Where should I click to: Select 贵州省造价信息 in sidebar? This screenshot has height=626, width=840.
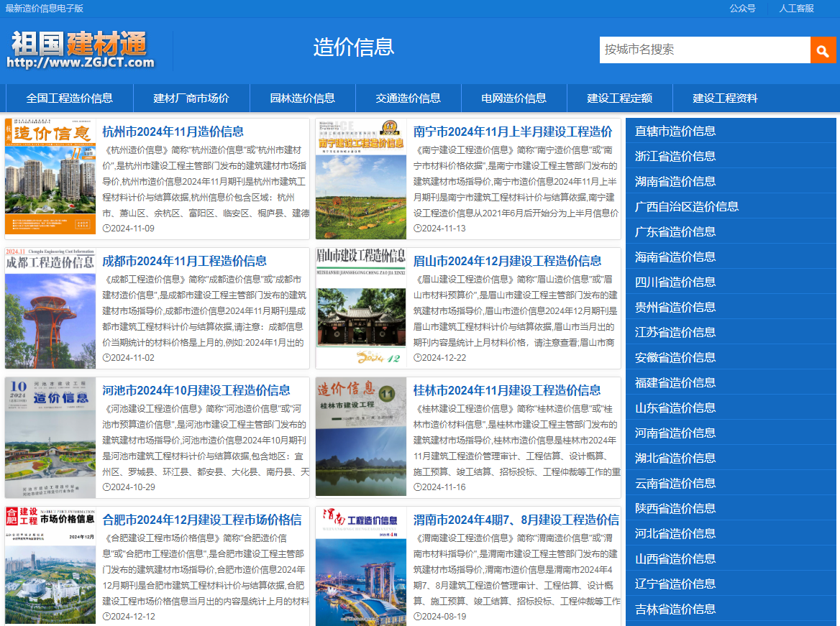731,308
